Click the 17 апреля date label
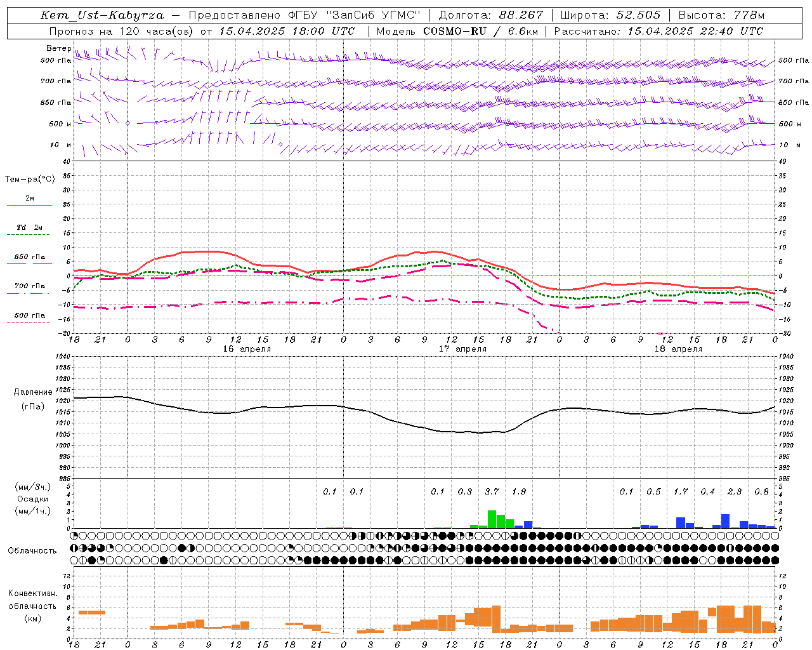812x650 pixels. coord(463,349)
